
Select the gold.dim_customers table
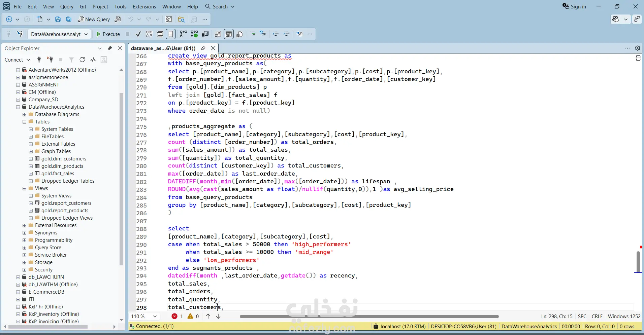tap(64, 159)
